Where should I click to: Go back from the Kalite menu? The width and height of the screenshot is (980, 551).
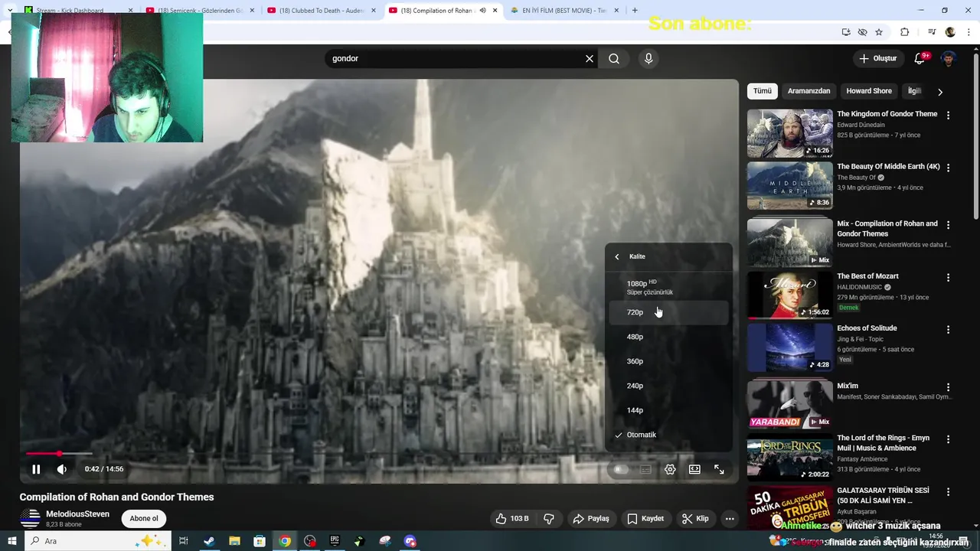click(x=617, y=256)
